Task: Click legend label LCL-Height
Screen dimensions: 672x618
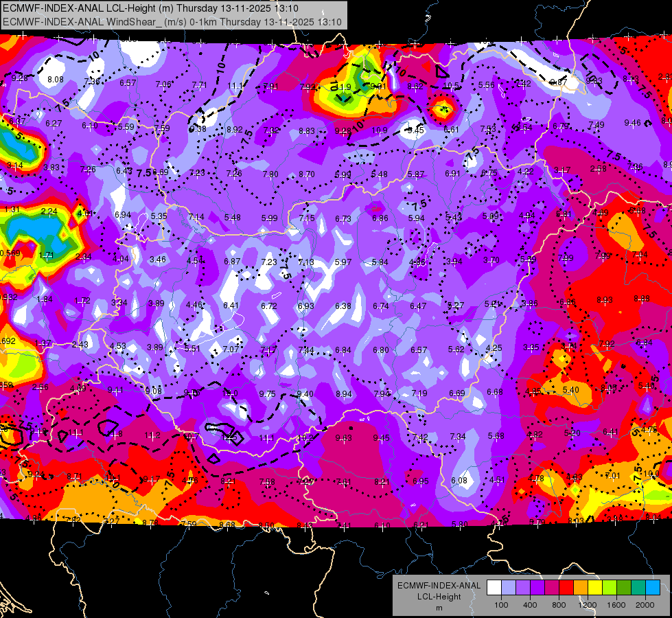Action: (439, 597)
